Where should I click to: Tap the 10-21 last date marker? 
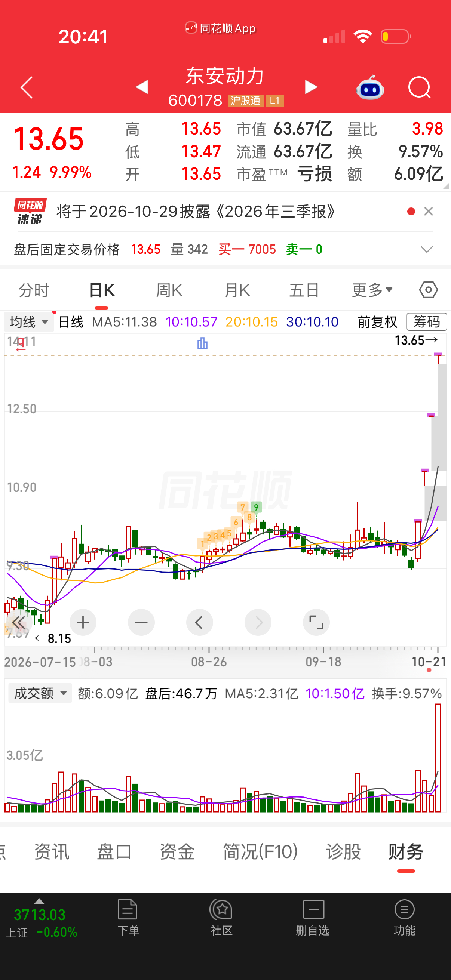pyautogui.click(x=429, y=662)
